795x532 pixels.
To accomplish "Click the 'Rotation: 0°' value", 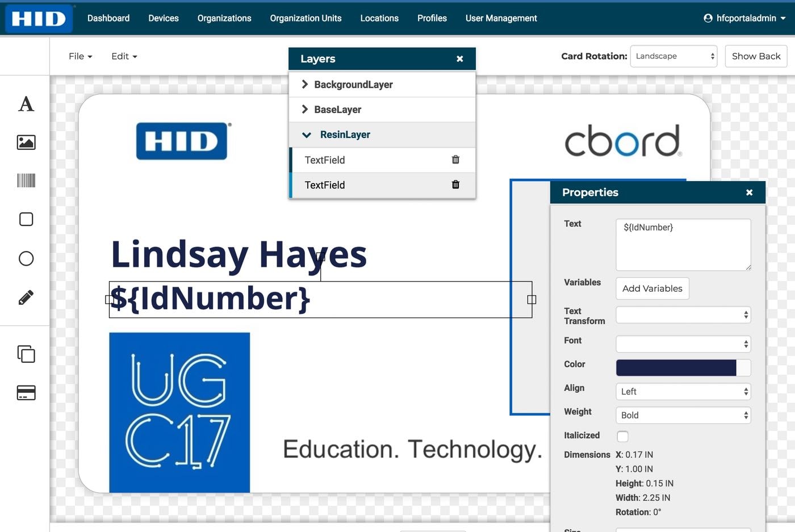I will click(638, 512).
